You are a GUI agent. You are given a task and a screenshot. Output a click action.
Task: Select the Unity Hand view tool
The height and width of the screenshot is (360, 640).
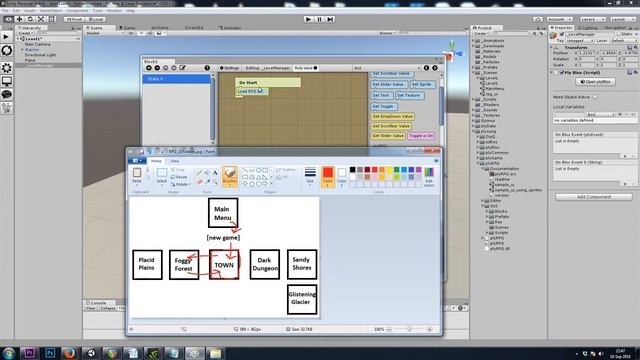pos(8,19)
